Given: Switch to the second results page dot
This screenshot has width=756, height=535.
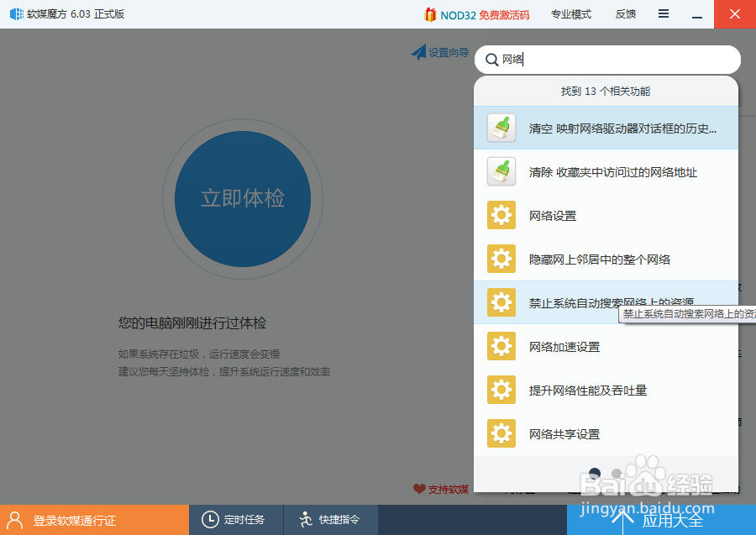Looking at the screenshot, I should (617, 473).
